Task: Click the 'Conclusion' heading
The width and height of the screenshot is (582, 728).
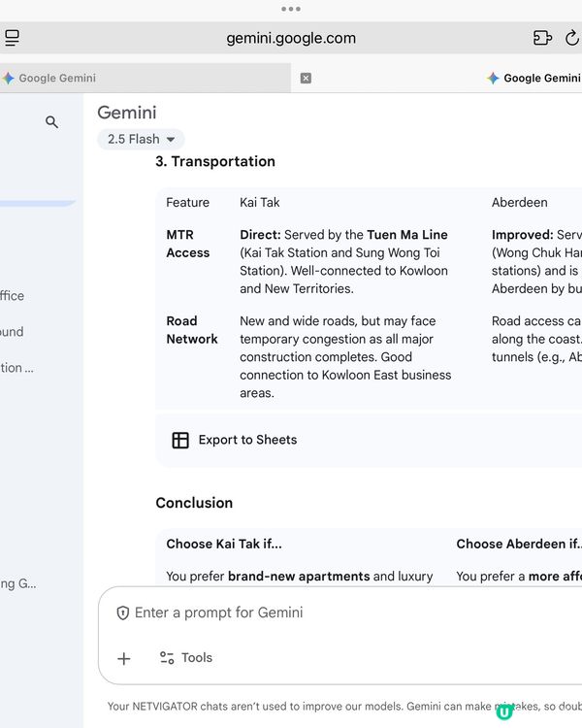Action: [x=194, y=503]
